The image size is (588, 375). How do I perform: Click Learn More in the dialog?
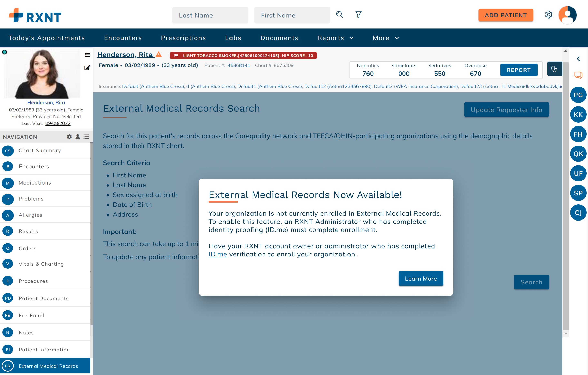pos(421,279)
